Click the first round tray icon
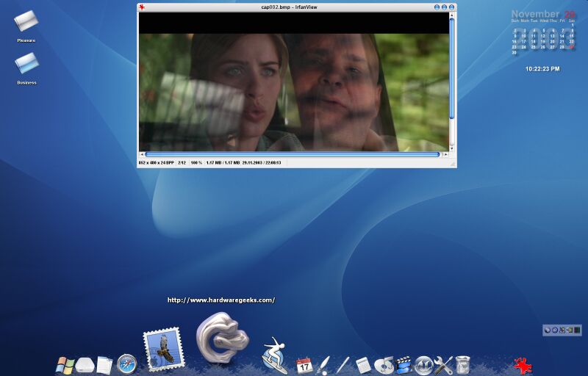The height and width of the screenshot is (376, 588). [x=548, y=330]
